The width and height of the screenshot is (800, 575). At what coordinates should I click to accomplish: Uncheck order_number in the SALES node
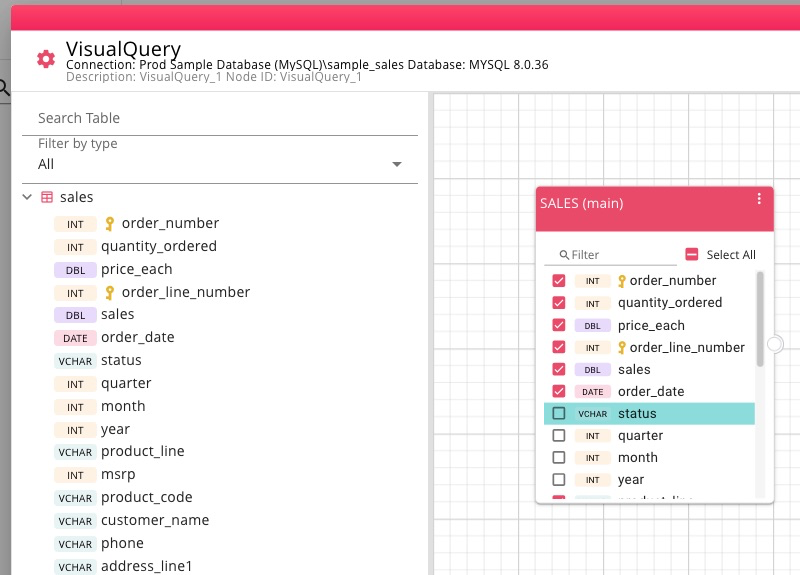tap(559, 281)
